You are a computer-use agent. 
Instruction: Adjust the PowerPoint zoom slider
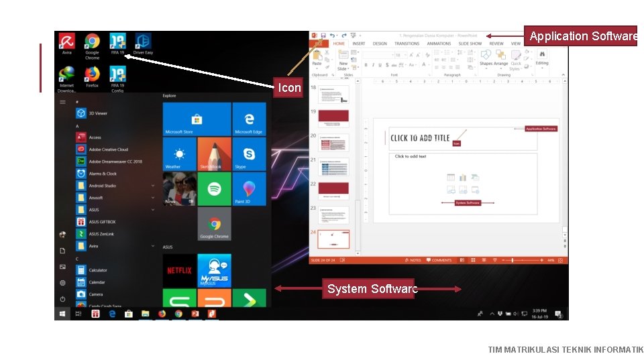512,260
